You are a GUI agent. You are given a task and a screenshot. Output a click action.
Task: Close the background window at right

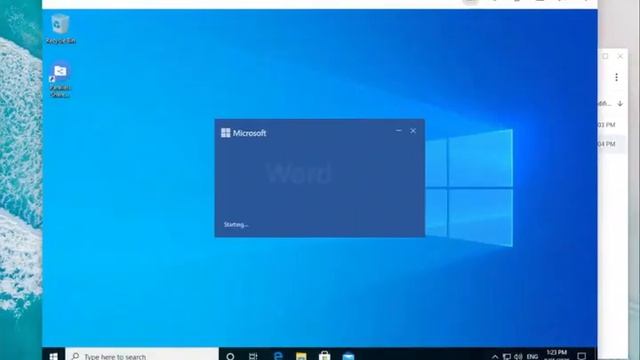tap(620, 56)
